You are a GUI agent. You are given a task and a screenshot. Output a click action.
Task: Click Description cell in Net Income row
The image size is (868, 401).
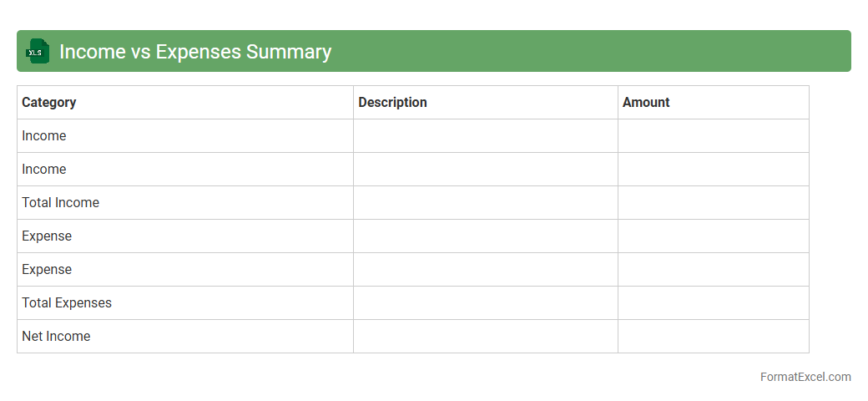[x=485, y=336]
